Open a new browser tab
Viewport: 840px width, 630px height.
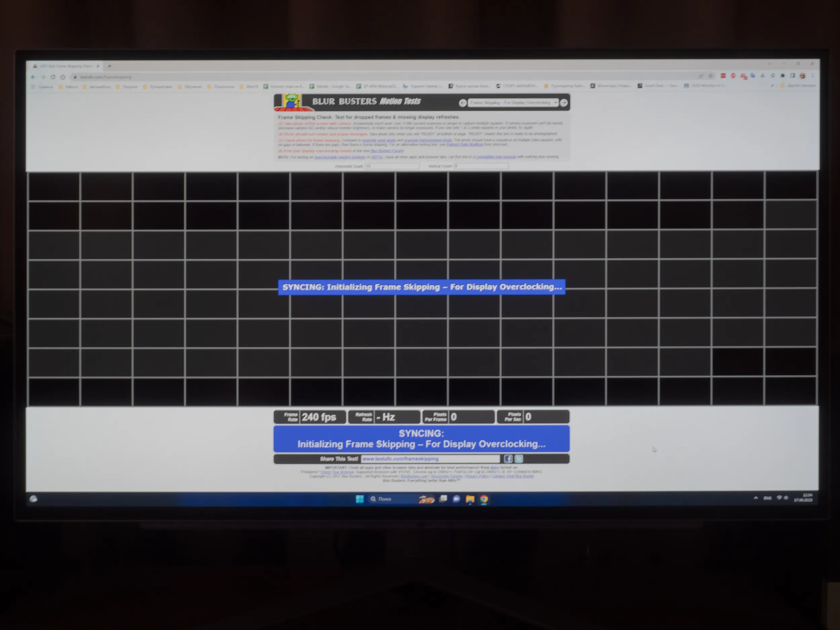tap(109, 66)
